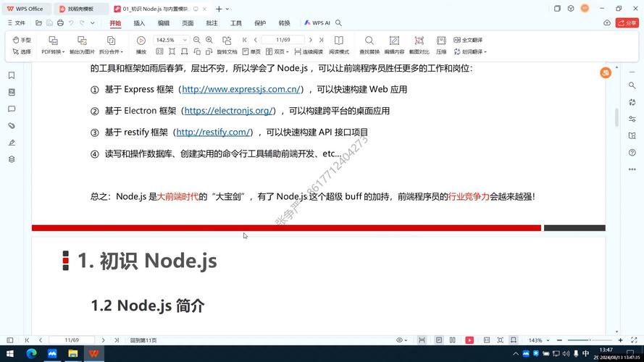Toggle fit page view icon in toolbar
This screenshot has height=362, width=644.
pyautogui.click(x=172, y=51)
